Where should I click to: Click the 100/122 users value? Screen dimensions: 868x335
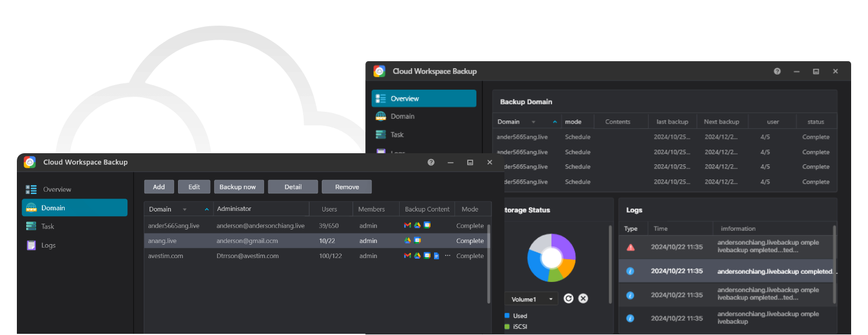point(330,256)
